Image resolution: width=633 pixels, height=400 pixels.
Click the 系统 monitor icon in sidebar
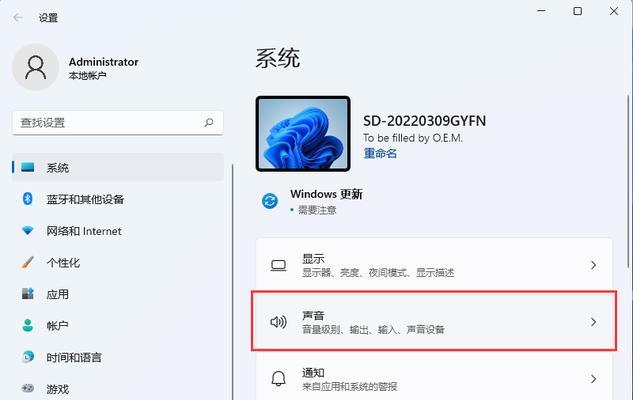(27, 167)
